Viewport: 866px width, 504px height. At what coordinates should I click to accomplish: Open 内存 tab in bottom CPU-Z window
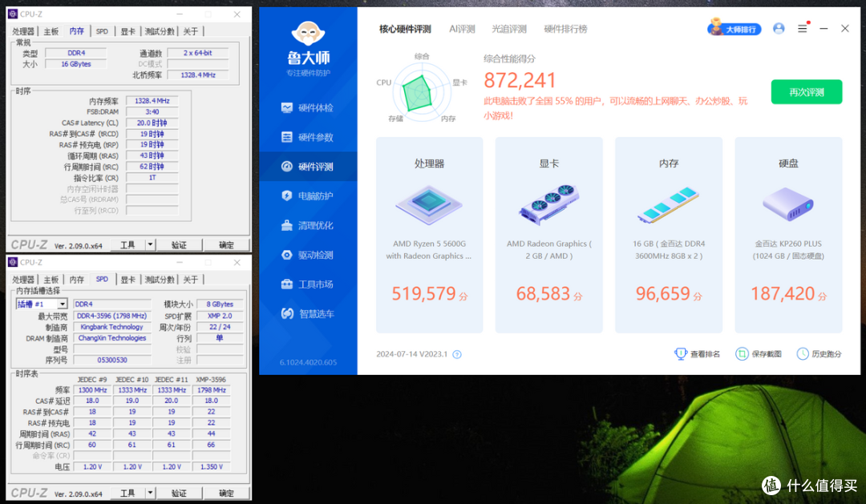point(77,280)
